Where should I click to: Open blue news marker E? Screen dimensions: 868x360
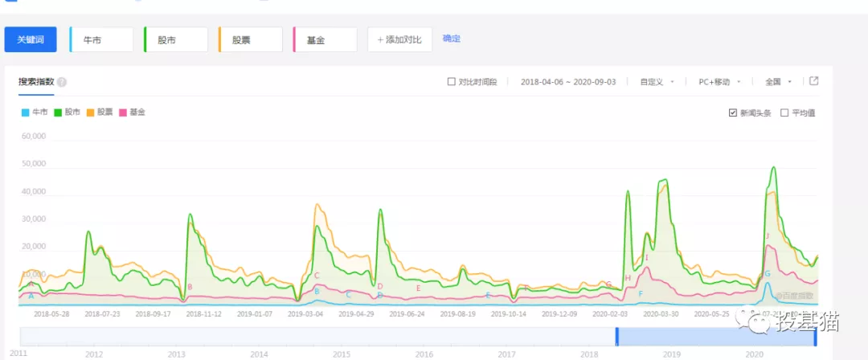(x=488, y=295)
